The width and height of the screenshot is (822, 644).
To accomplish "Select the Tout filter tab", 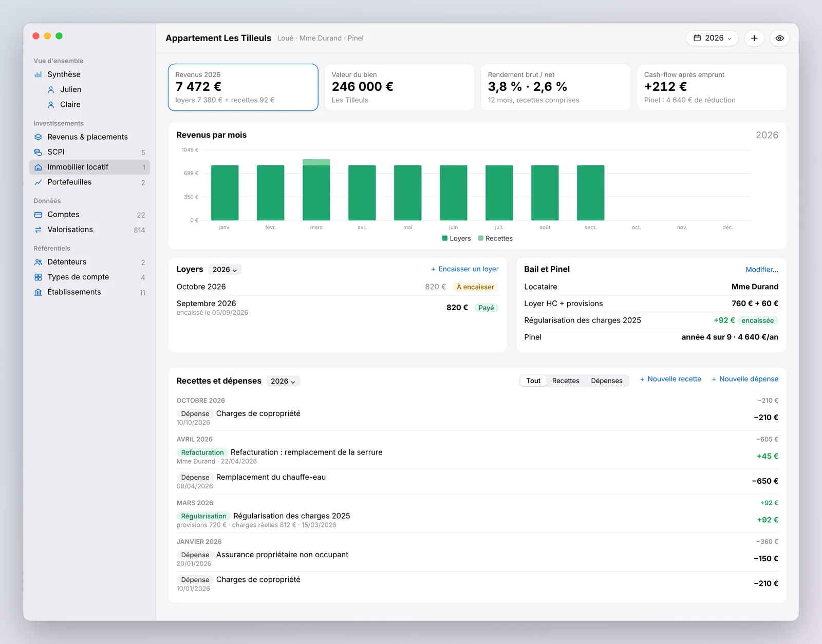I will 533,381.
